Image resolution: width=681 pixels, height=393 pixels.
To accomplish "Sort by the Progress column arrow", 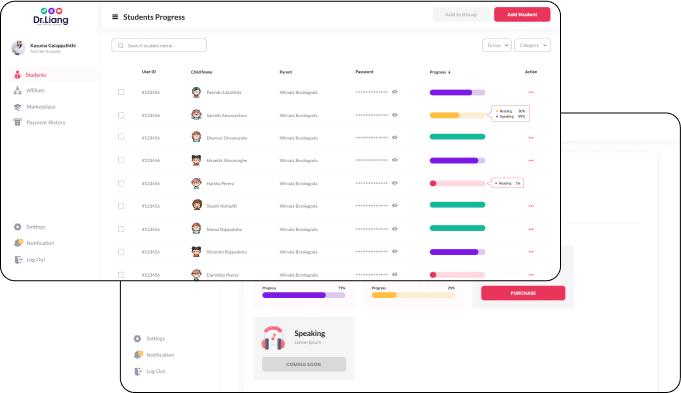I will pyautogui.click(x=449, y=73).
